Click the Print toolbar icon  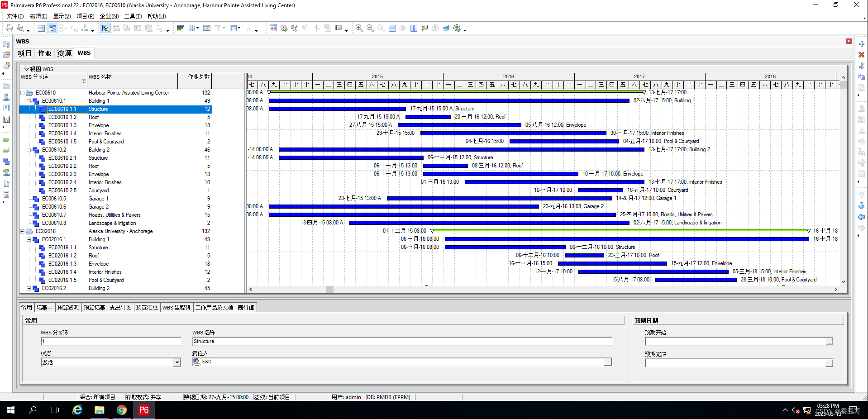tap(9, 28)
